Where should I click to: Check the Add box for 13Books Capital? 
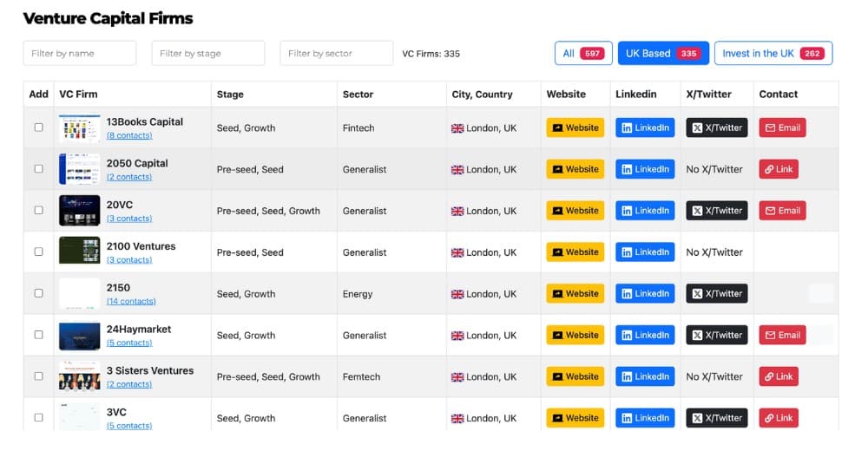tap(38, 127)
